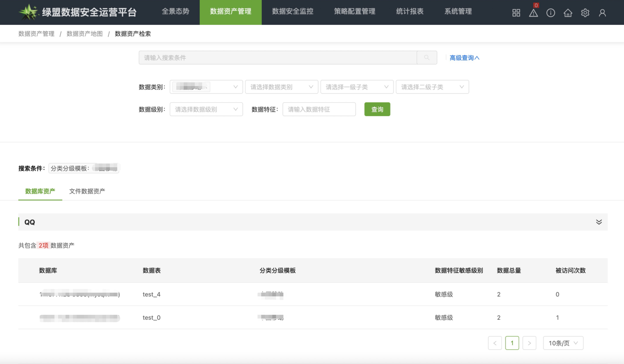Click the alert warning triangle icon
This screenshot has height=364, width=624.
tap(533, 13)
